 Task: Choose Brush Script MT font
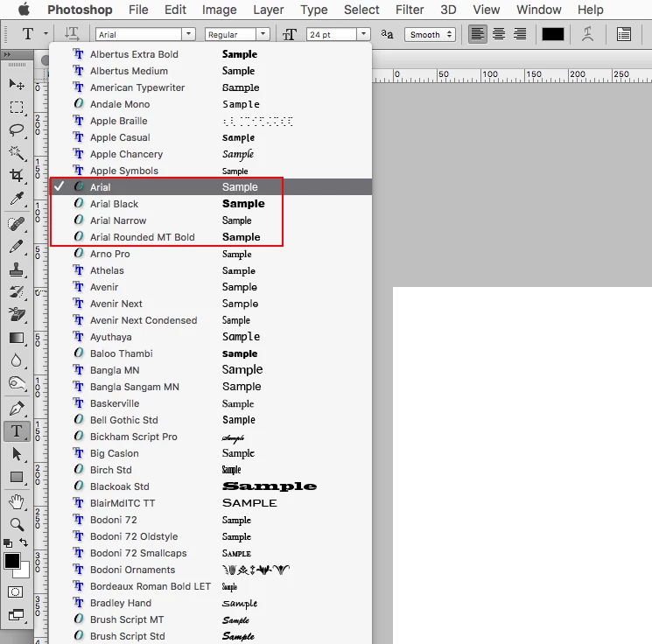[x=210, y=619]
